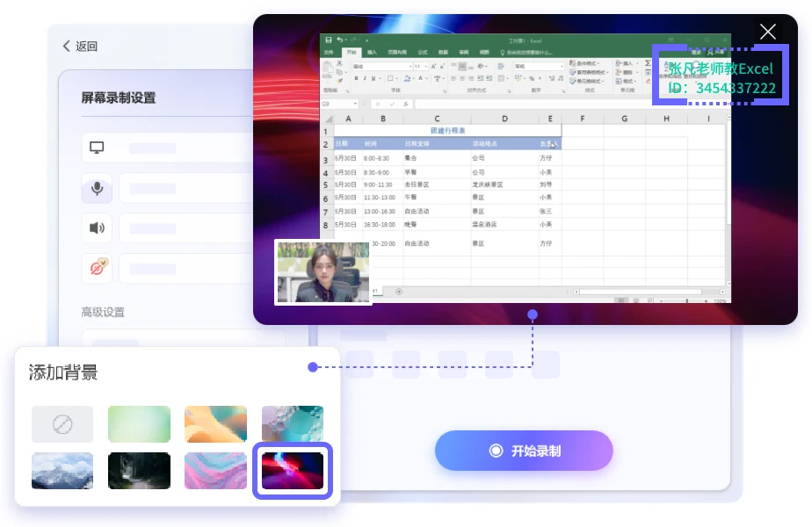Open the field beside the webcam icon
Viewport: 812px width, 527px height.
pyautogui.click(x=186, y=268)
